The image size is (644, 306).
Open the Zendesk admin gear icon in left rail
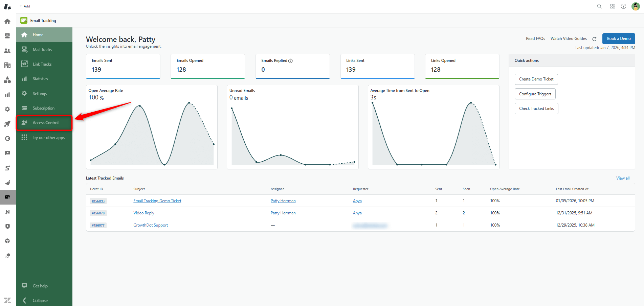(7, 109)
